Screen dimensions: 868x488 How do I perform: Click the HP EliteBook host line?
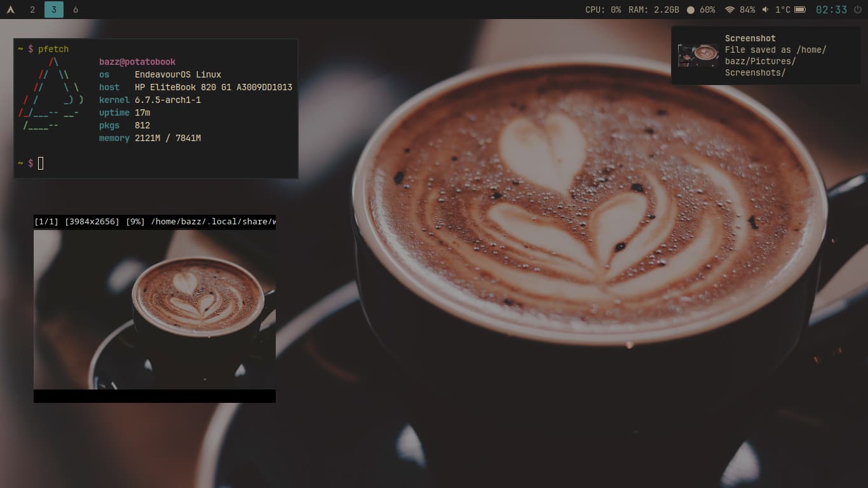(196, 87)
